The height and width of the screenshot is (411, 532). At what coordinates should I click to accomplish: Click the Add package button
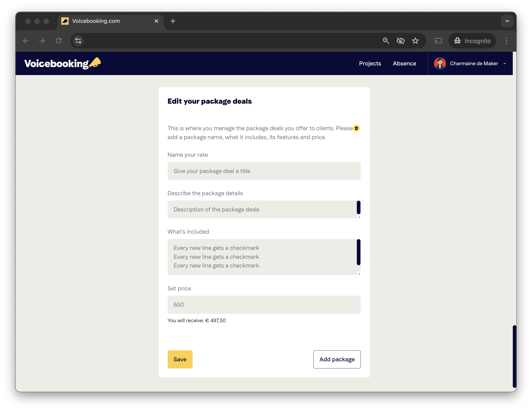[x=337, y=359]
